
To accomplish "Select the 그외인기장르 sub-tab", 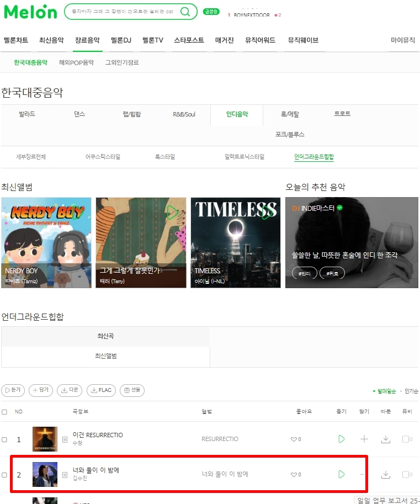I will [x=122, y=62].
